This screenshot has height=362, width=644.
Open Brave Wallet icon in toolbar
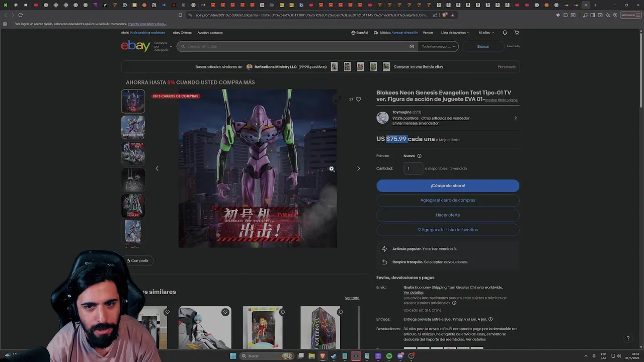600,15
